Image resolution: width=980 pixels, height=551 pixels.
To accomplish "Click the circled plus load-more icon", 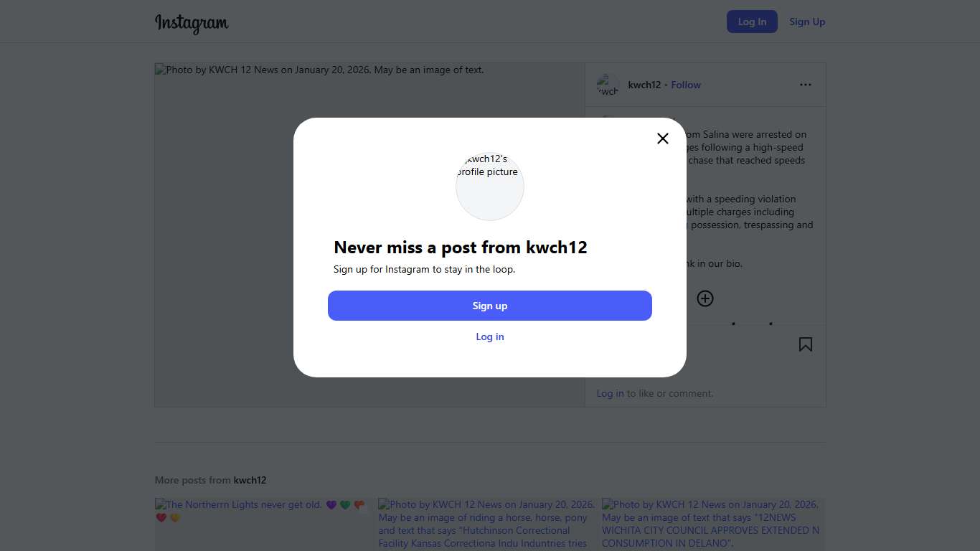I will [x=705, y=298].
